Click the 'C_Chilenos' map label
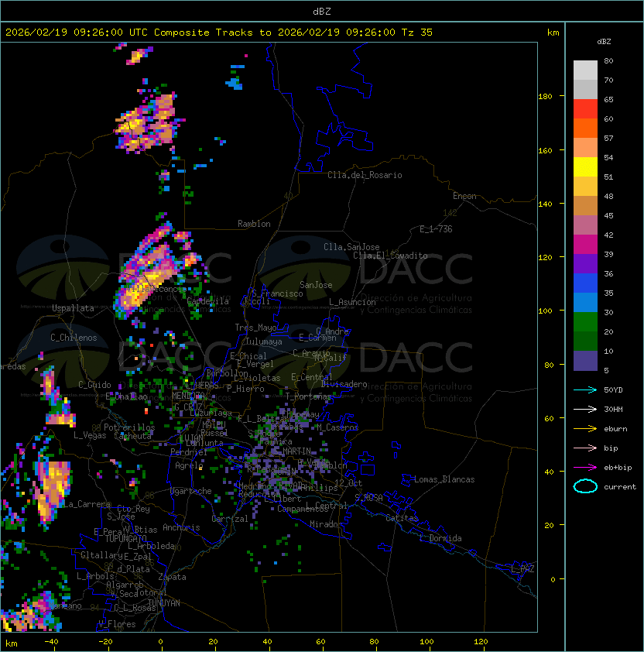The width and height of the screenshot is (644, 652). (x=74, y=338)
